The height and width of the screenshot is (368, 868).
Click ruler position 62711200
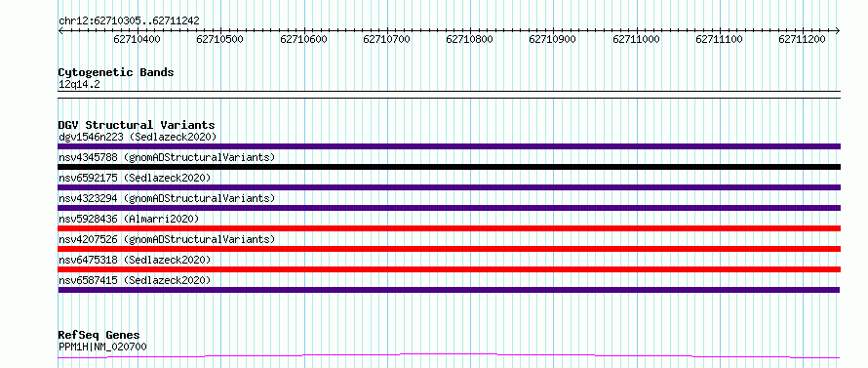[x=802, y=39]
